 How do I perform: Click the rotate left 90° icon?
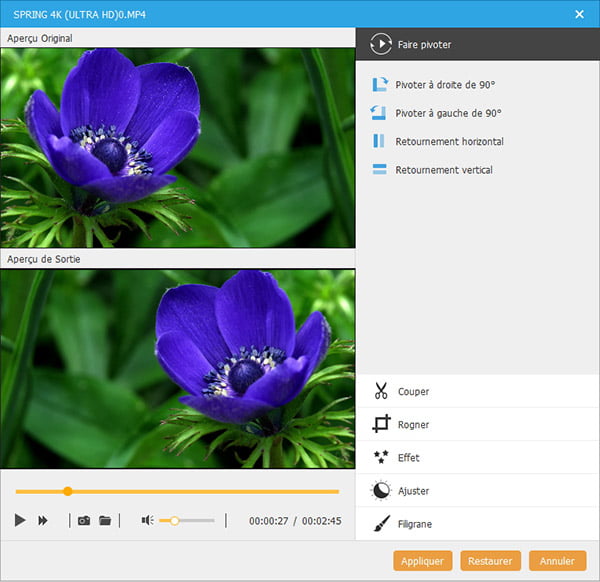379,114
